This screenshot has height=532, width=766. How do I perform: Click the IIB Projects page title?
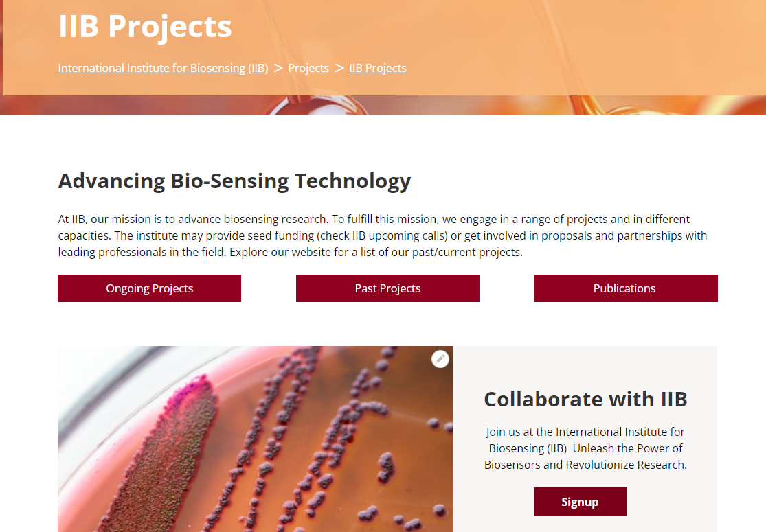pyautogui.click(x=145, y=27)
